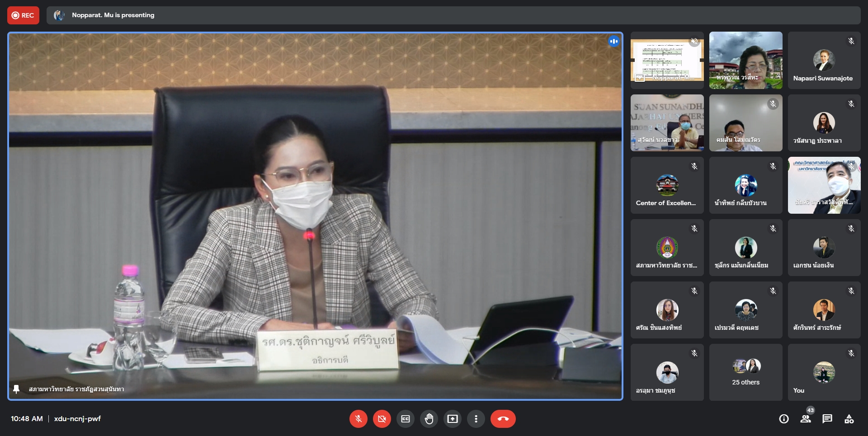The image size is (868, 436).
Task: Open the three-dot more options menu
Action: [476, 419]
